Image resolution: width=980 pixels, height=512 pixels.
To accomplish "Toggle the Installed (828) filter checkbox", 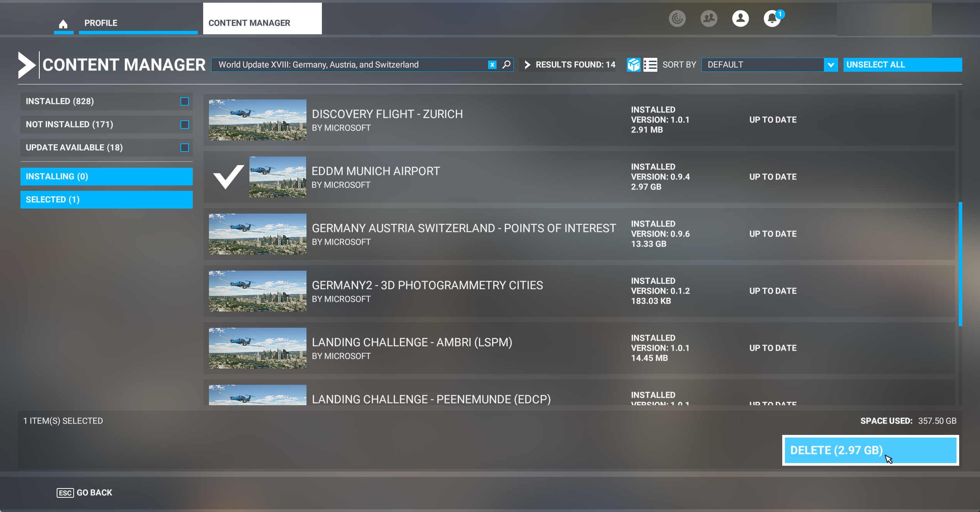I will coord(185,101).
